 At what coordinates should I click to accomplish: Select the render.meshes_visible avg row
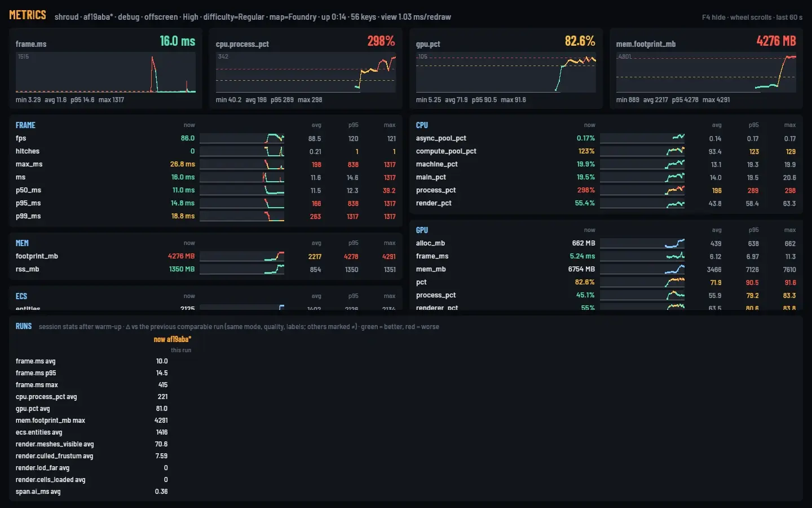(92, 444)
